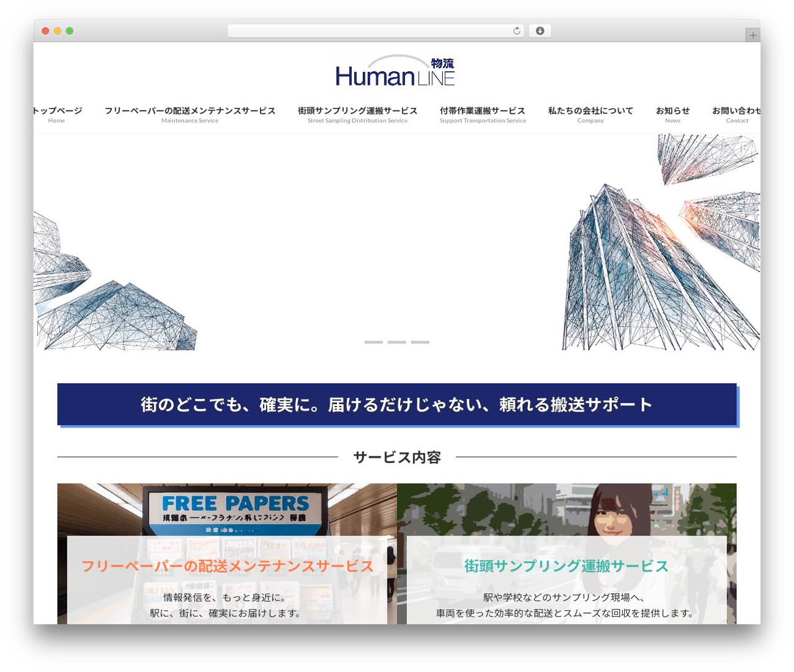Click the navy banner headline 街のどこでも、確実に
This screenshot has width=794, height=672.
(397, 404)
